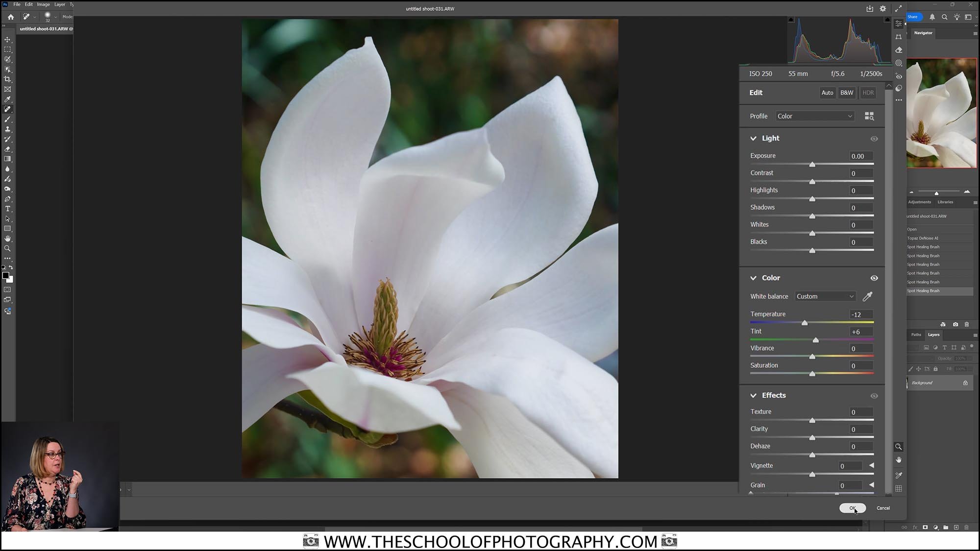
Task: Select the Spot Healing Brush tool
Action: point(7,109)
